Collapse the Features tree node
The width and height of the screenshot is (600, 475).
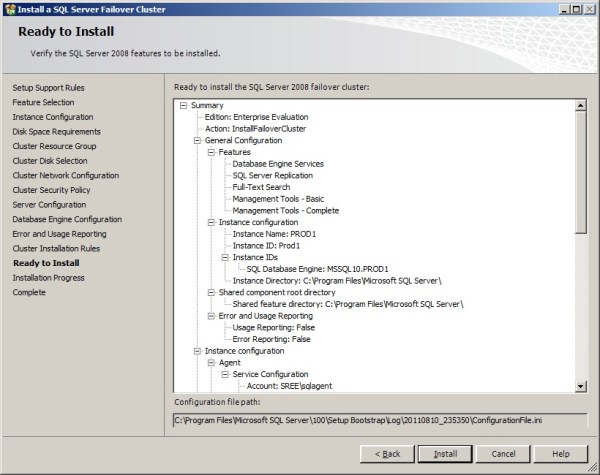point(211,152)
